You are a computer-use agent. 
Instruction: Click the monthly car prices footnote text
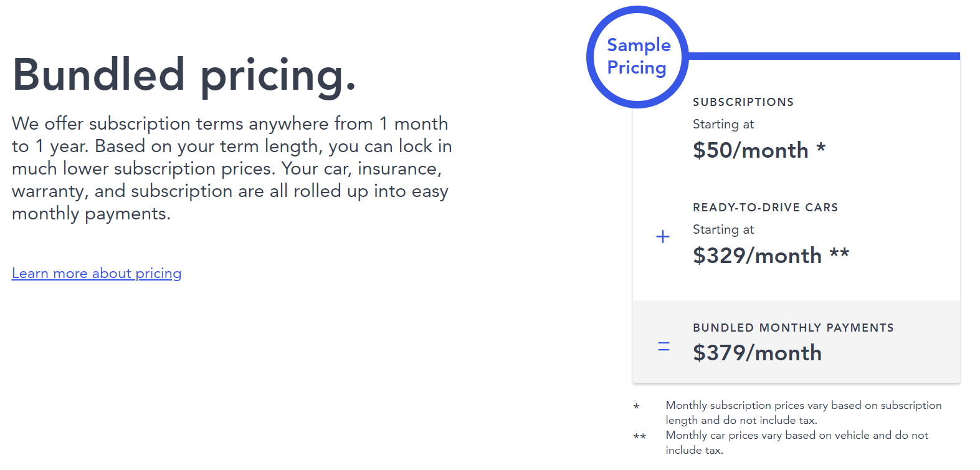point(796,443)
